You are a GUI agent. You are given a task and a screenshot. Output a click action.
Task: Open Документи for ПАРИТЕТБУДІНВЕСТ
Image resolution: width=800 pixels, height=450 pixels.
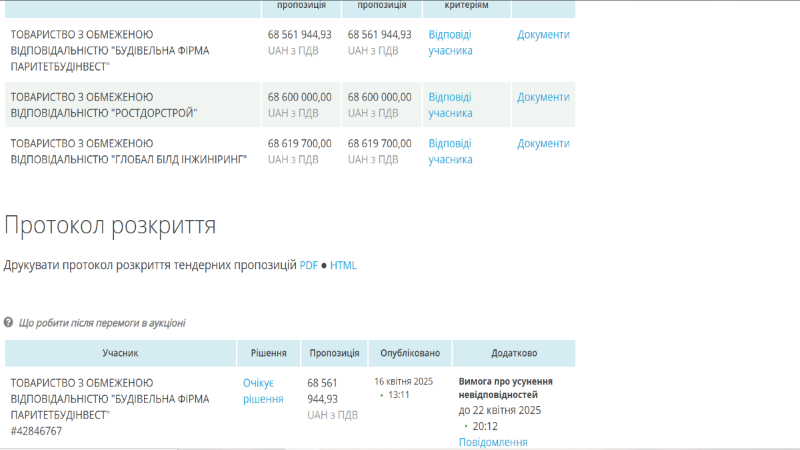click(x=543, y=34)
